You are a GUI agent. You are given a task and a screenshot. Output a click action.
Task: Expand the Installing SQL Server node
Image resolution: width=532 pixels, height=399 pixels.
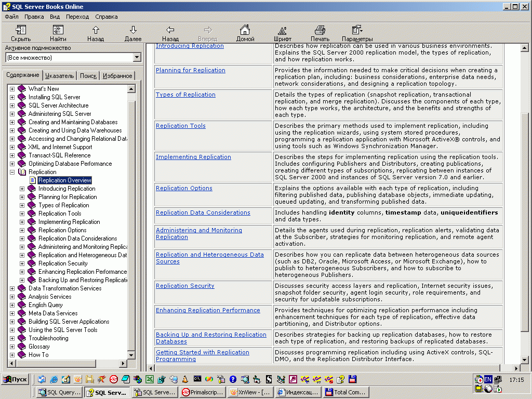pyautogui.click(x=12, y=97)
